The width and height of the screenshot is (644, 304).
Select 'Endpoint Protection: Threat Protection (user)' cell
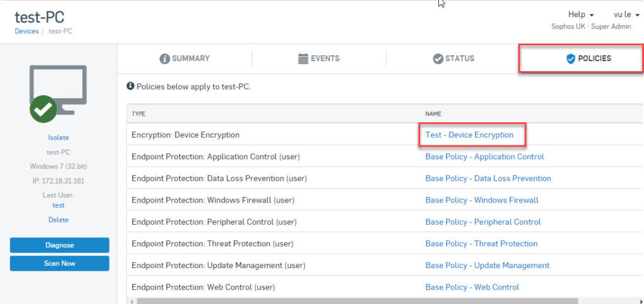[x=213, y=244]
